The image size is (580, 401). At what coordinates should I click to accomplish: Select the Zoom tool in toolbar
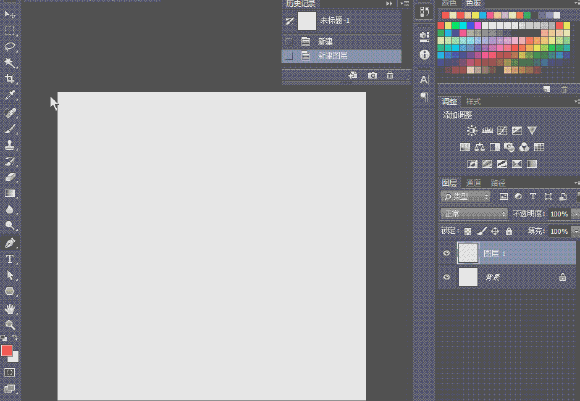[x=10, y=325]
